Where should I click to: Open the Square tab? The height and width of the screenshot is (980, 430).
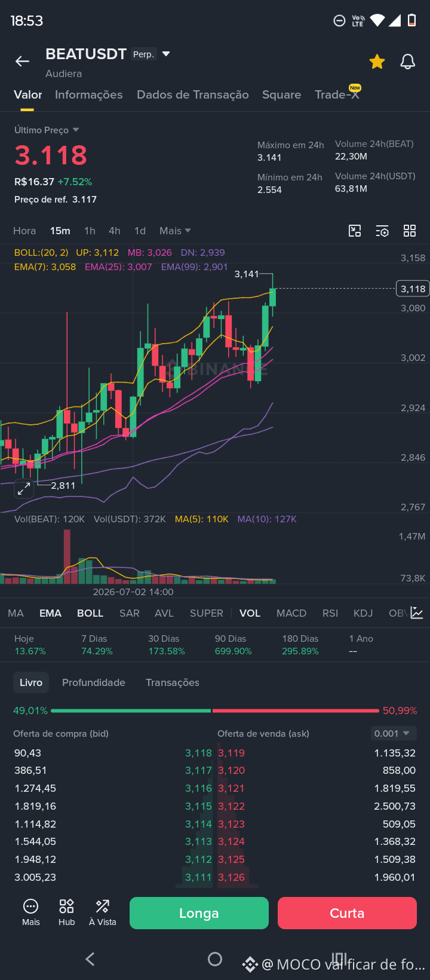281,94
